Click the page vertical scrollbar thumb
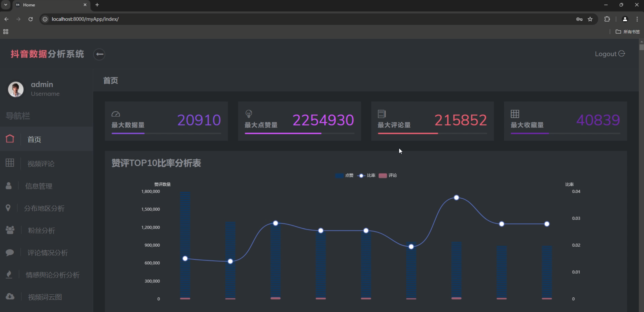Screen dimensions: 644x312 (x=641, y=47)
